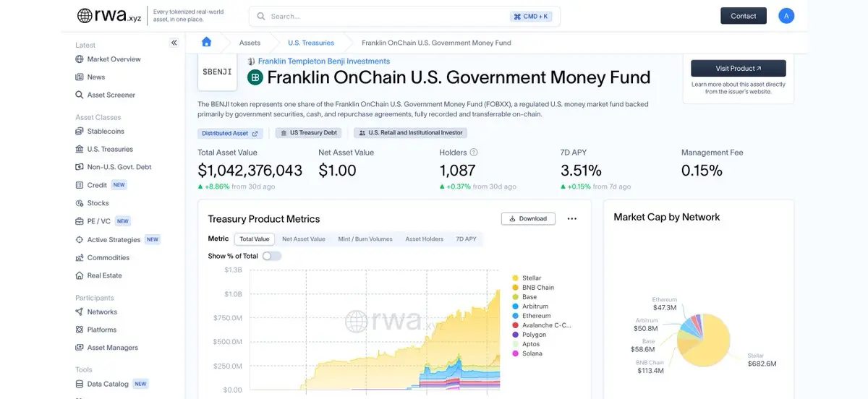Open the Assets breadcrumb item
The height and width of the screenshot is (399, 868).
(x=250, y=43)
